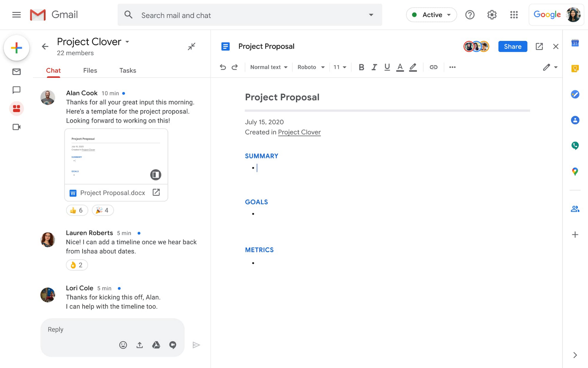Image resolution: width=588 pixels, height=368 pixels.
Task: Toggle the Active status indicator
Action: tap(431, 15)
